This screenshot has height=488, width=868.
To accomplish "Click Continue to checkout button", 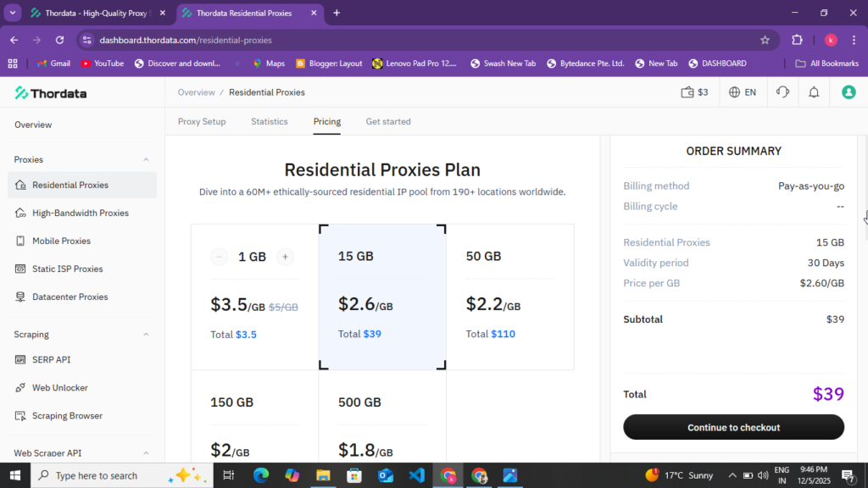I will tap(733, 427).
